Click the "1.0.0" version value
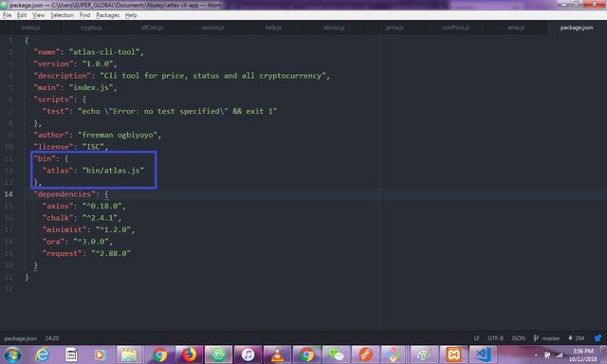 tap(97, 64)
